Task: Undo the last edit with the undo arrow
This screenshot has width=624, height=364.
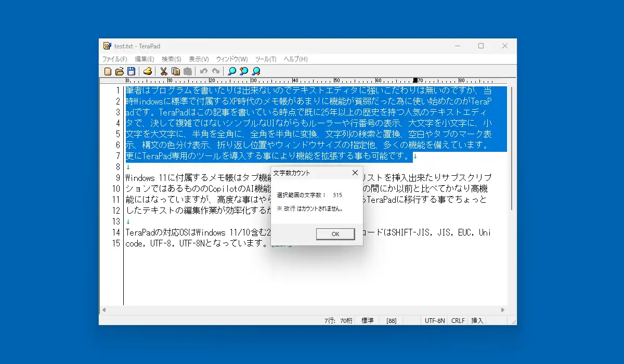Action: 204,71
